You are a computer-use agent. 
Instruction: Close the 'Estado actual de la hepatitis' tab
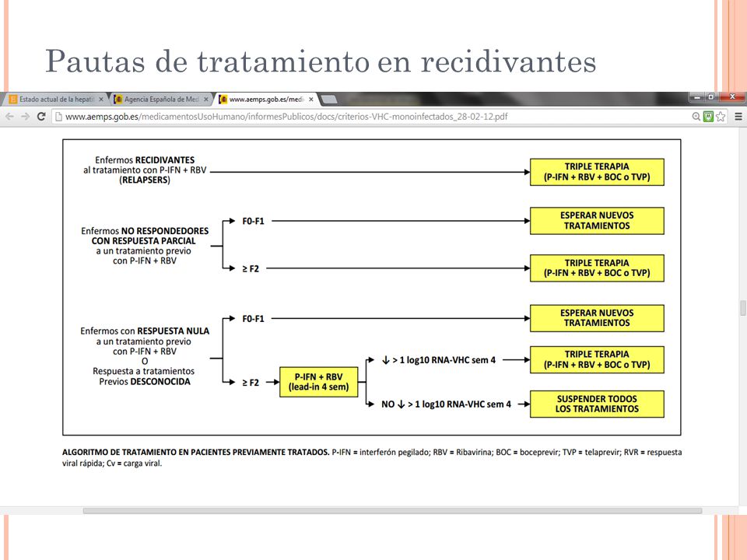coord(101,100)
